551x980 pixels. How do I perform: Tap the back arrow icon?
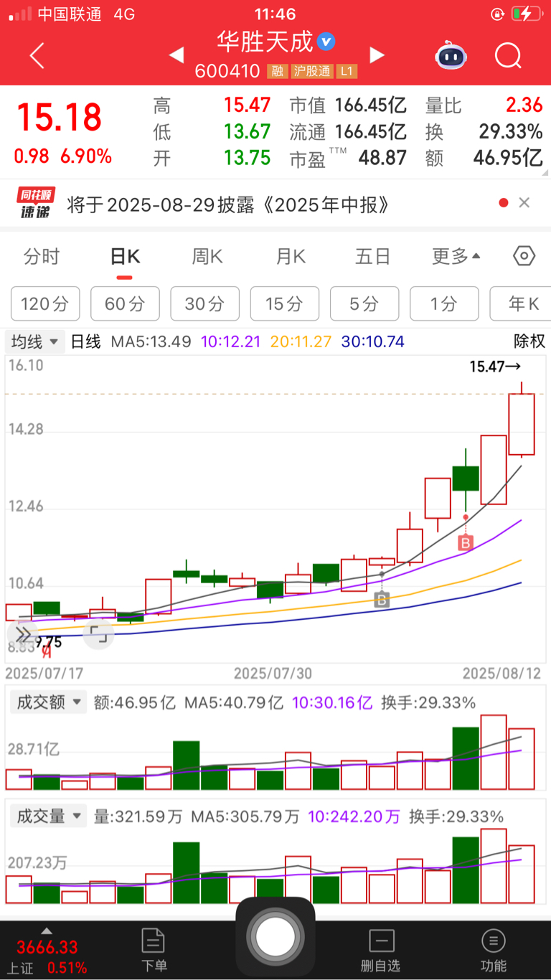(x=37, y=55)
